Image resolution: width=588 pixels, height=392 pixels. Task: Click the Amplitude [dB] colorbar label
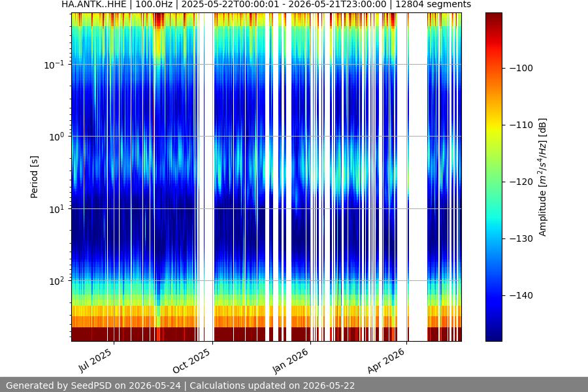point(543,177)
